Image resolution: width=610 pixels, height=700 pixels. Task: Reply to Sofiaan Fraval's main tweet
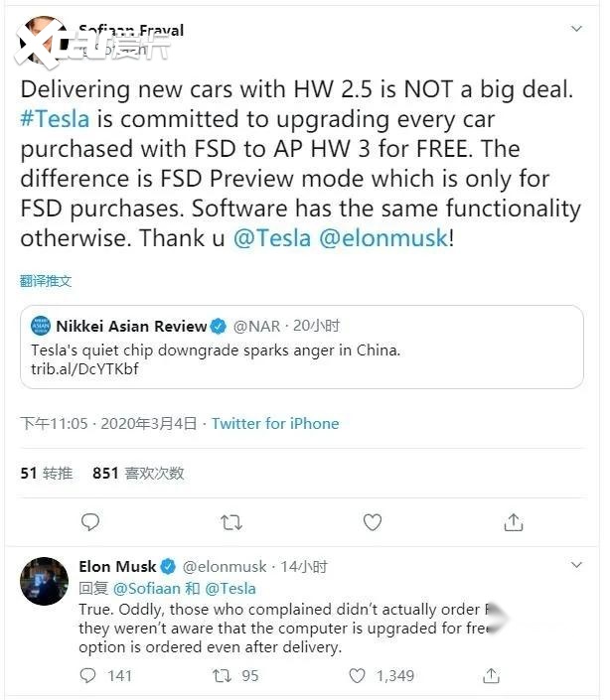point(90,521)
